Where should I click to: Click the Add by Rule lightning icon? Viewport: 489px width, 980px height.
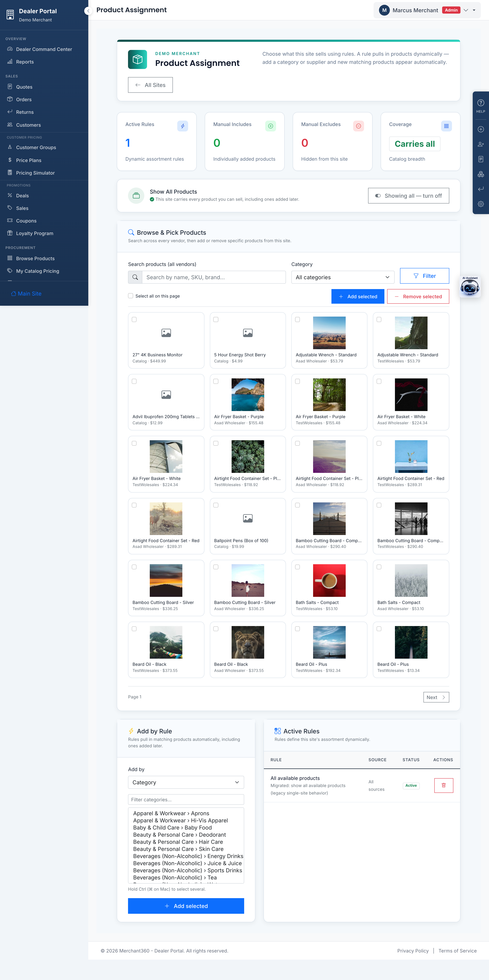[131, 731]
